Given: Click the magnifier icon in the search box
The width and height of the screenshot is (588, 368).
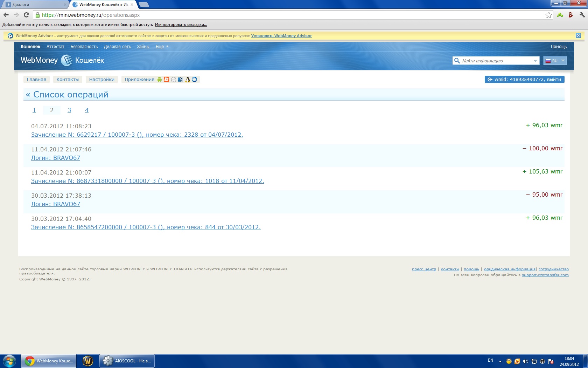Looking at the screenshot, I should pyautogui.click(x=457, y=61).
